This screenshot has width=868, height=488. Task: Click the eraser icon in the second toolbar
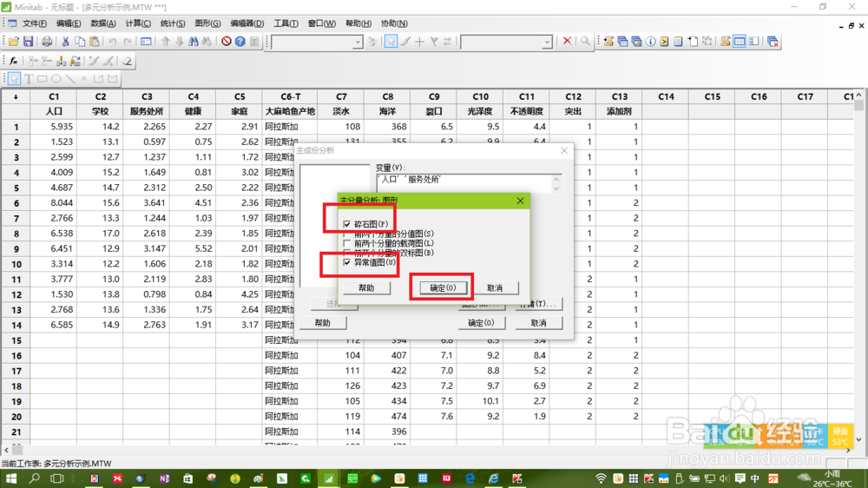127,61
